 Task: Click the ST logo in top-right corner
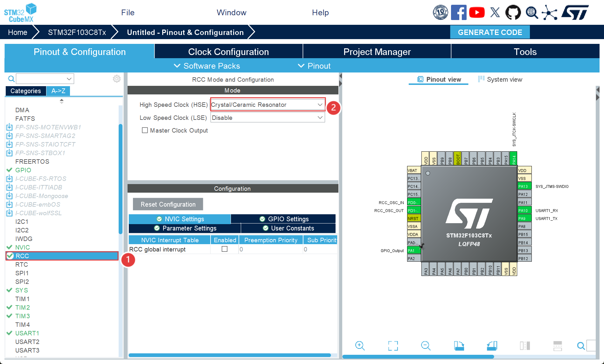coord(575,13)
